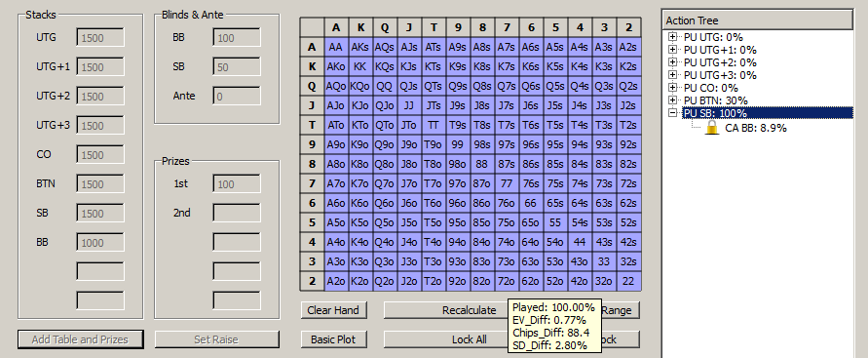Select the AKs cell in hand grid

(359, 48)
